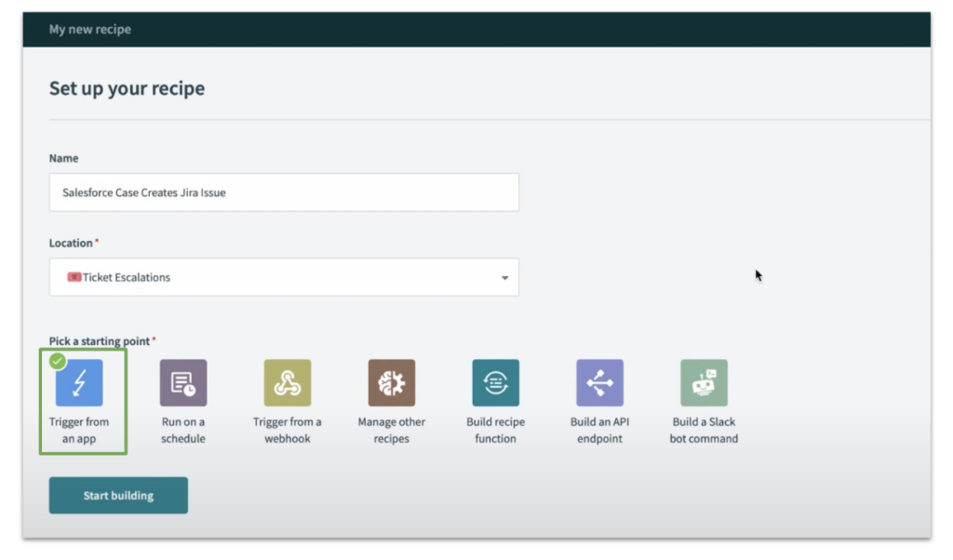
Task: Select the Run on a schedule icon
Action: (182, 382)
